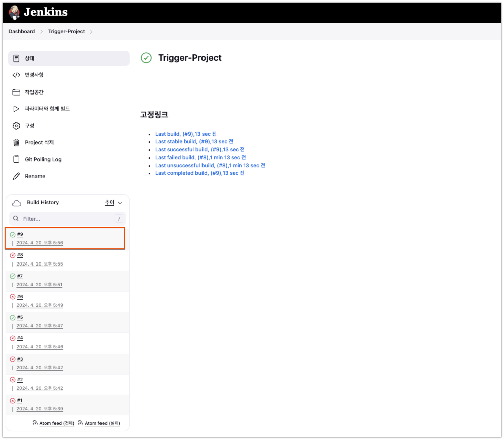Image resolution: width=504 pixels, height=440 pixels.
Task: Click timestamp 오후 5:49 of build #6
Action: click(x=40, y=305)
